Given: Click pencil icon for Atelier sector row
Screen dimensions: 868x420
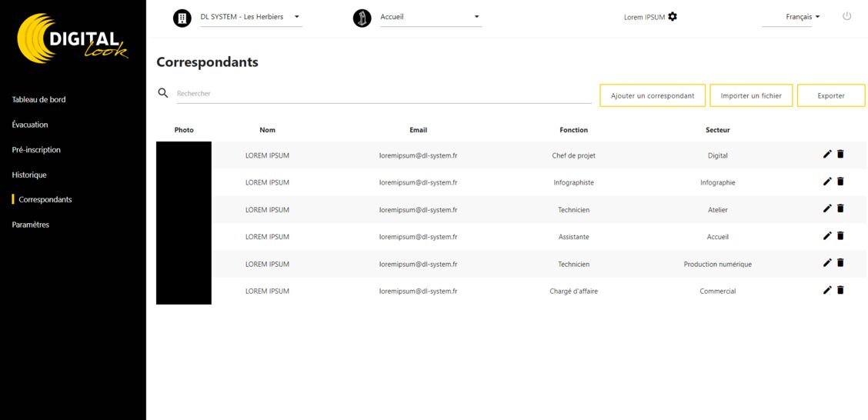Looking at the screenshot, I should click(827, 208).
